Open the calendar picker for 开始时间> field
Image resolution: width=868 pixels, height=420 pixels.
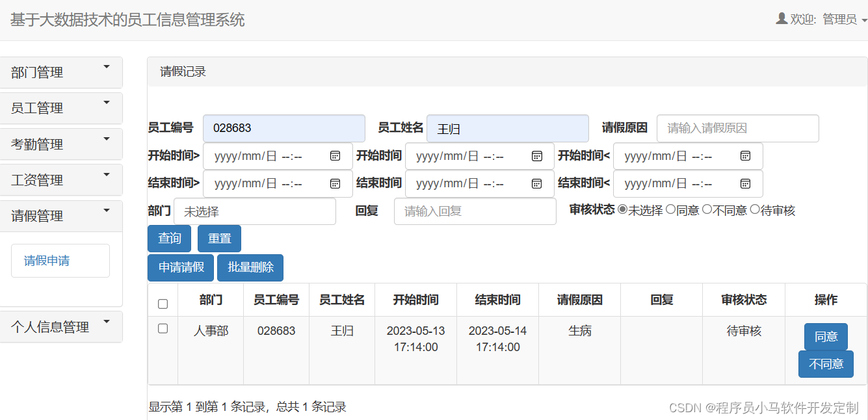(335, 156)
